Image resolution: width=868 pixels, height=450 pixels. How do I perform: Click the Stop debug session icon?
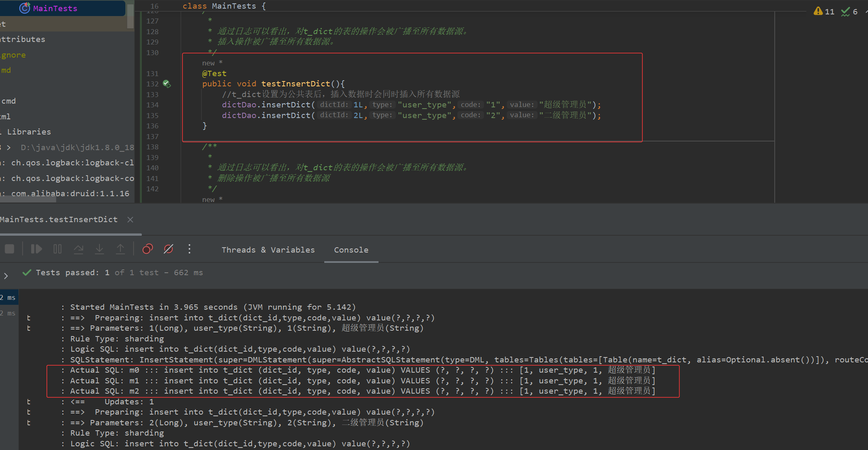pos(9,249)
